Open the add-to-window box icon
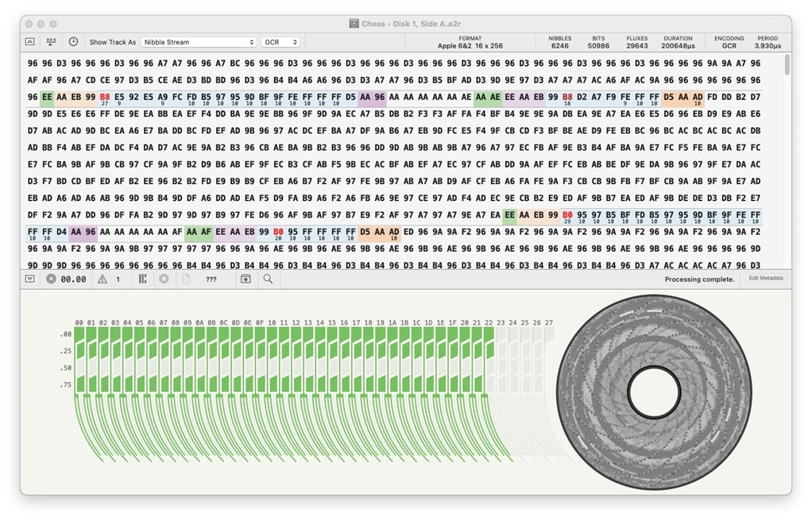This screenshot has width=812, height=520. [x=246, y=279]
